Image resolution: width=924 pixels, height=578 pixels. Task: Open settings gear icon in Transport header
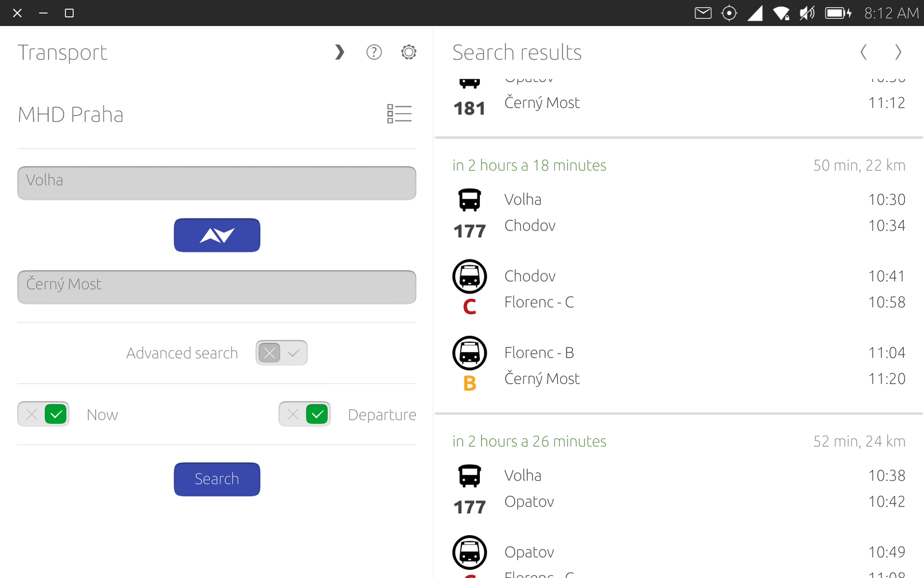coord(408,53)
